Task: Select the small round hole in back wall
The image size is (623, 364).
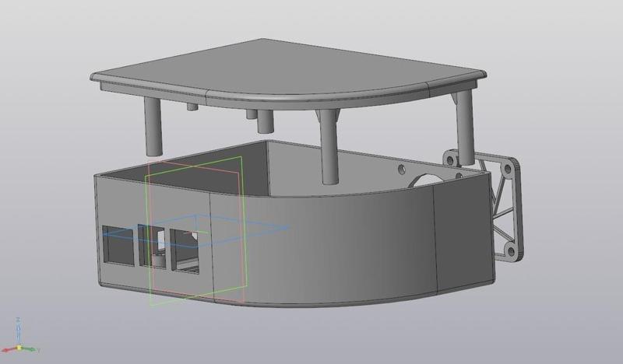Action: [402, 170]
